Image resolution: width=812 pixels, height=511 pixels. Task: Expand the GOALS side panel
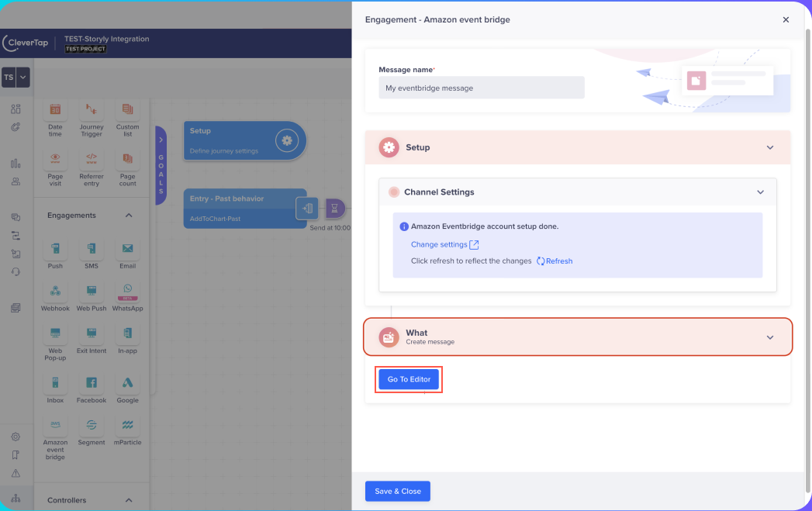[x=161, y=165]
